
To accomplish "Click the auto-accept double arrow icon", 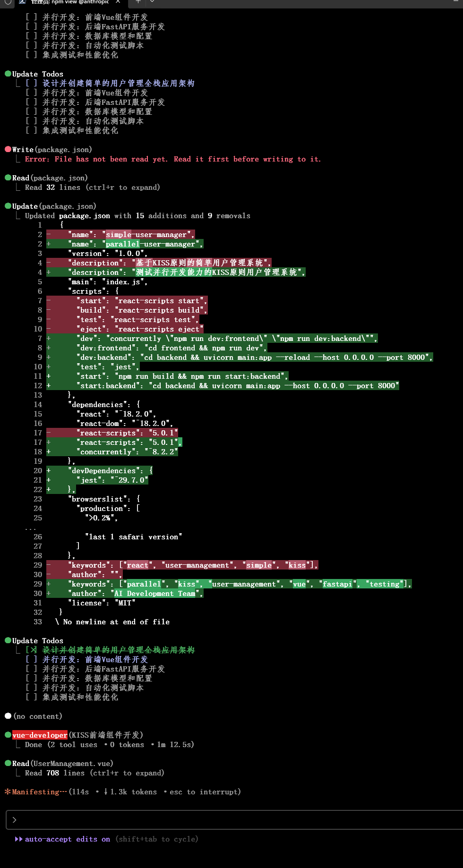I will [19, 839].
